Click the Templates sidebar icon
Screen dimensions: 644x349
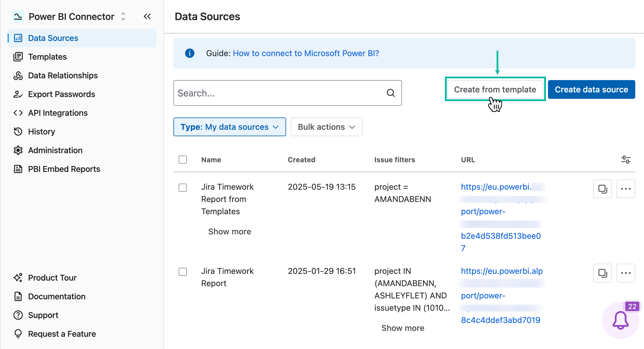18,57
